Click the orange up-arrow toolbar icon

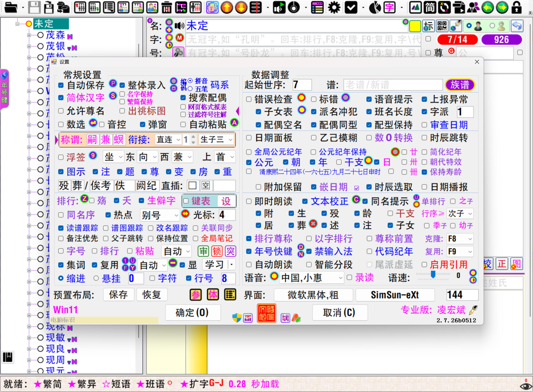point(227,7)
